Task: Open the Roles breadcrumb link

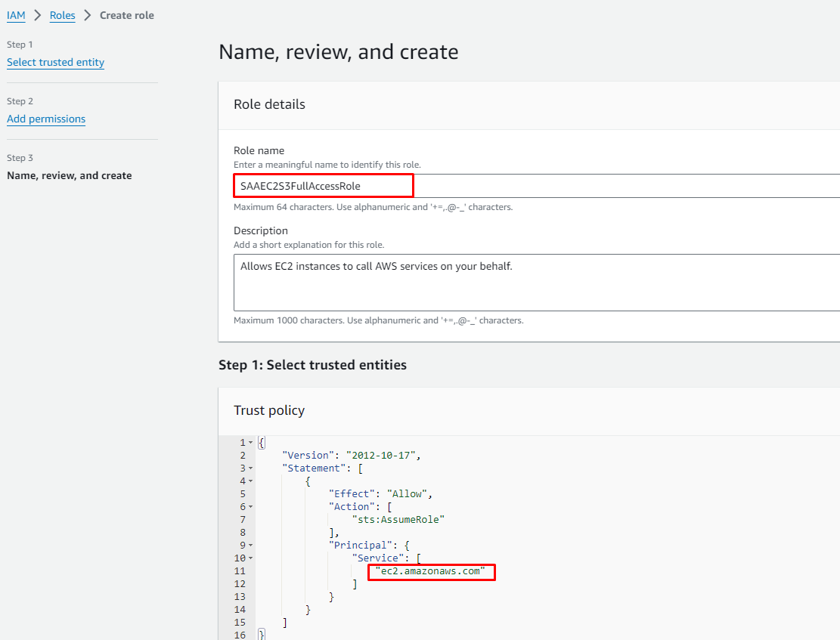Action: (62, 15)
